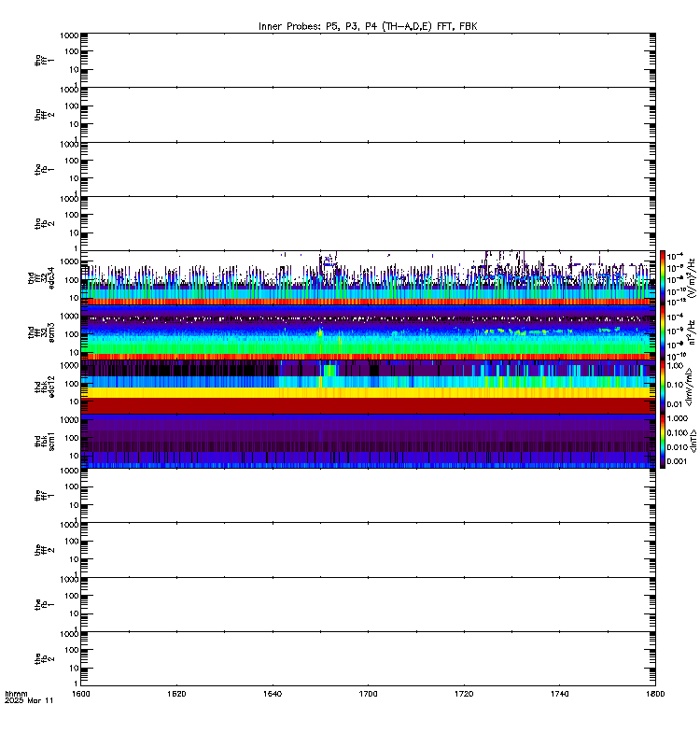Click the 'thd fff 32 scm3' panel label
The image size is (700, 747).
[41, 332]
